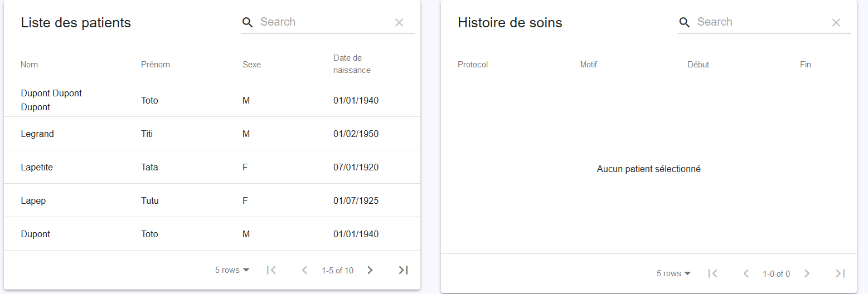Select the Legrand Titi patient row
This screenshot has height=294, width=868.
(212, 134)
